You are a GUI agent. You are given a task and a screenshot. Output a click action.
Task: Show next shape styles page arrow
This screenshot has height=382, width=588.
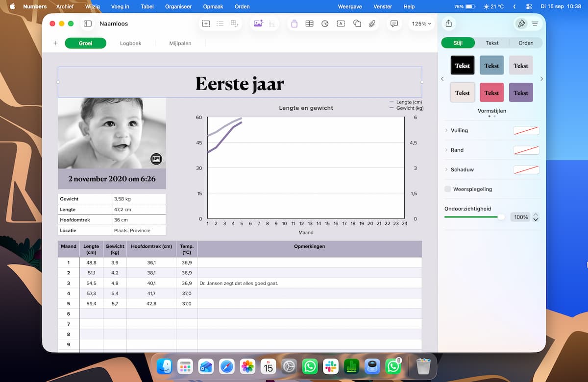pyautogui.click(x=541, y=79)
